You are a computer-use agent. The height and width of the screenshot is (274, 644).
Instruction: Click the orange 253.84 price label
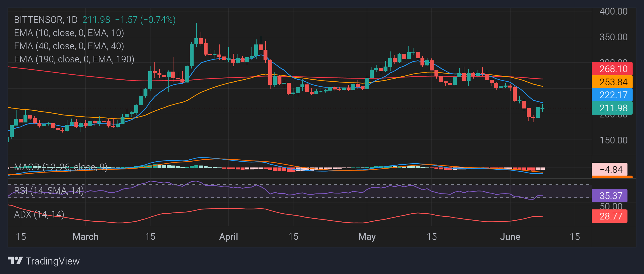[612, 82]
